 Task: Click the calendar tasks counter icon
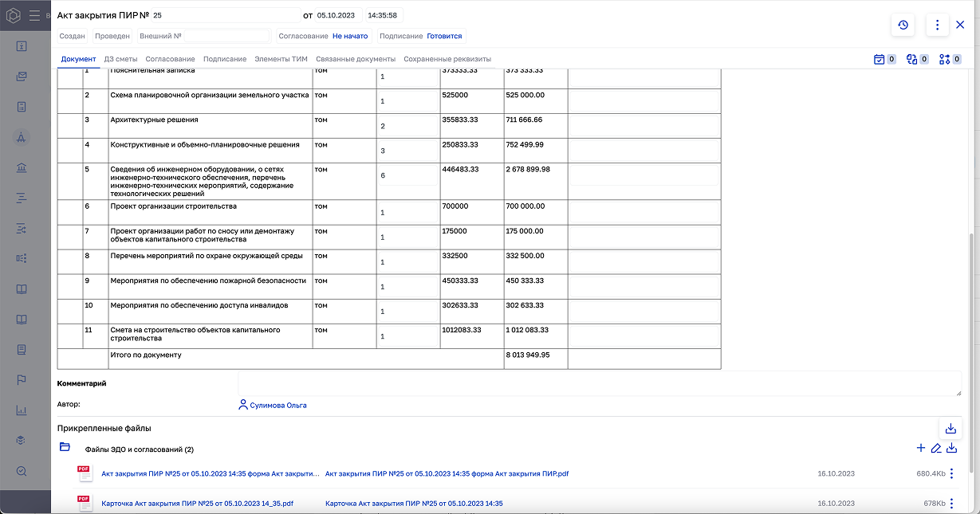tap(880, 59)
